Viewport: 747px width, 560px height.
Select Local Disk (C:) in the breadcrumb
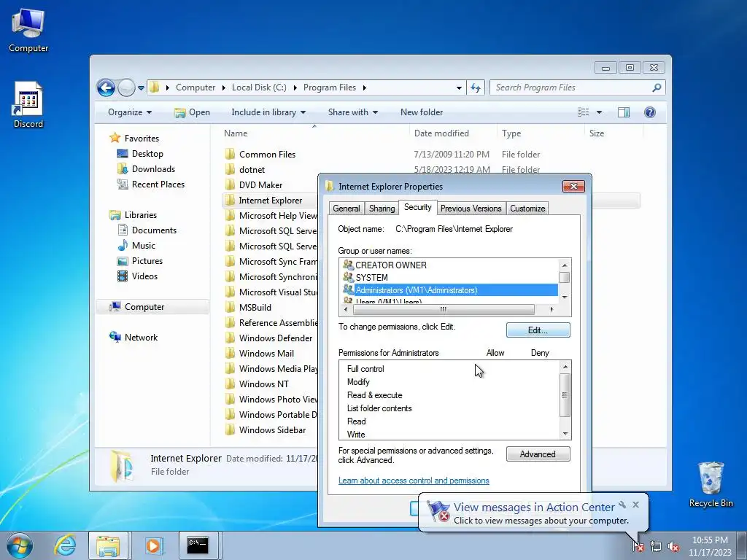[259, 87]
